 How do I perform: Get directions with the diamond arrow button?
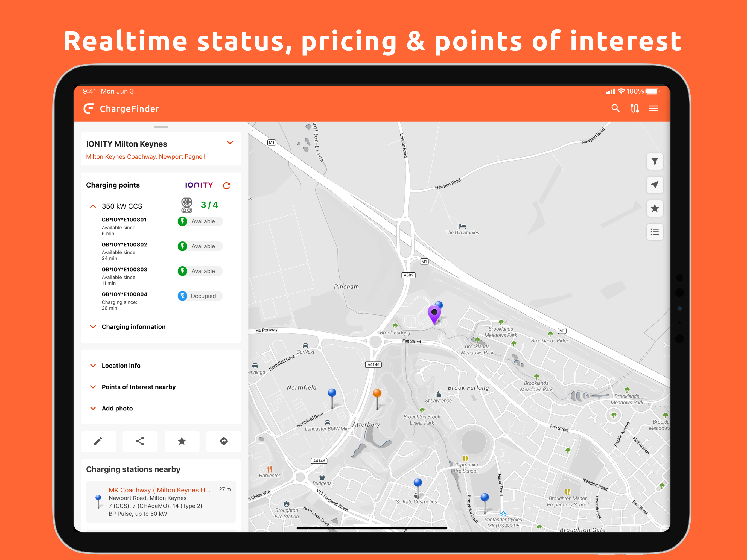point(224,441)
